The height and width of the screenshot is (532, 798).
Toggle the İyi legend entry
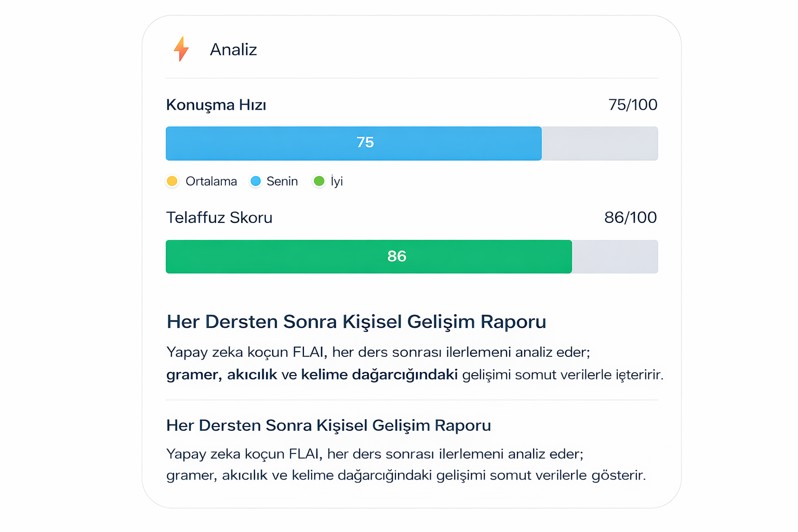[328, 181]
